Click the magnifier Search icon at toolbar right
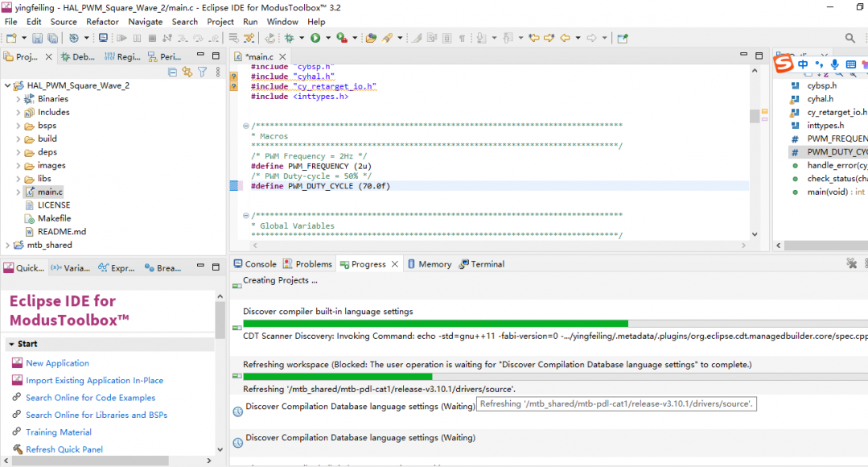This screenshot has height=467, width=868. click(849, 38)
